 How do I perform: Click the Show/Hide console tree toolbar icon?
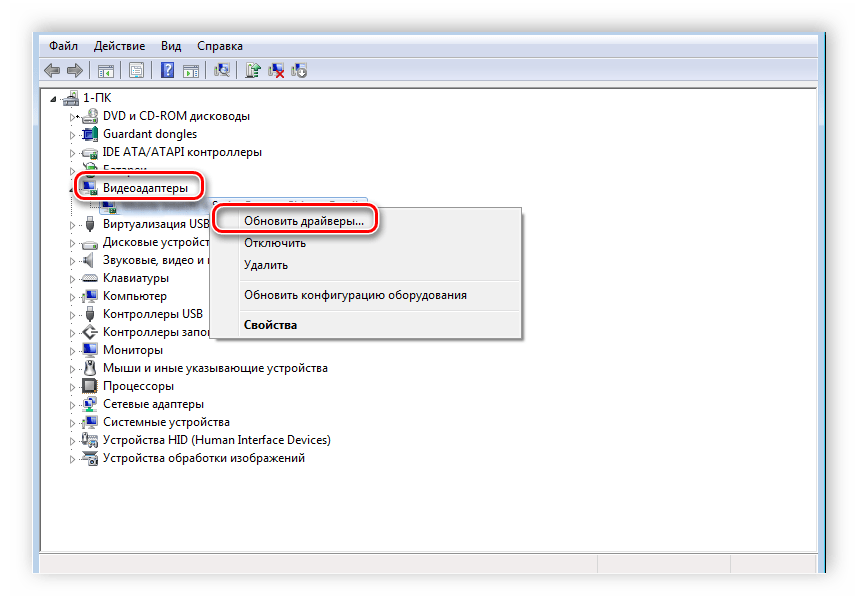(105, 70)
